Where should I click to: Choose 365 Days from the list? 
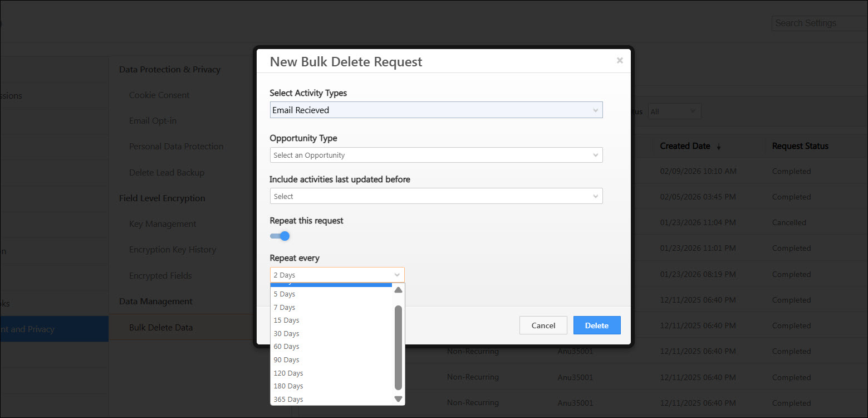[x=288, y=399]
